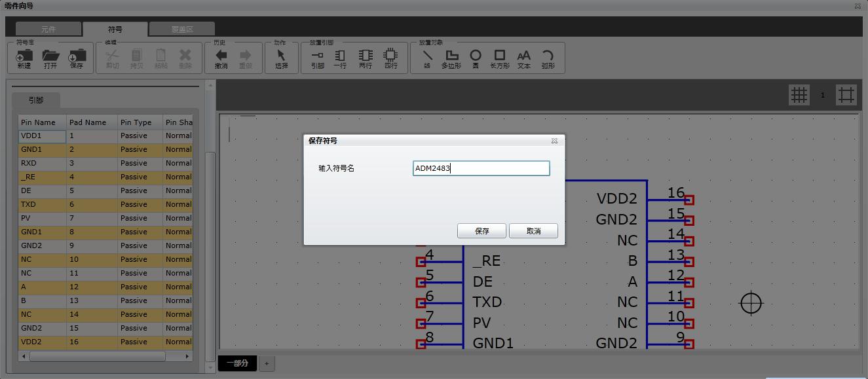868x379 pixels.
Task: Click the fit-to-frame crop icon
Action: point(846,95)
